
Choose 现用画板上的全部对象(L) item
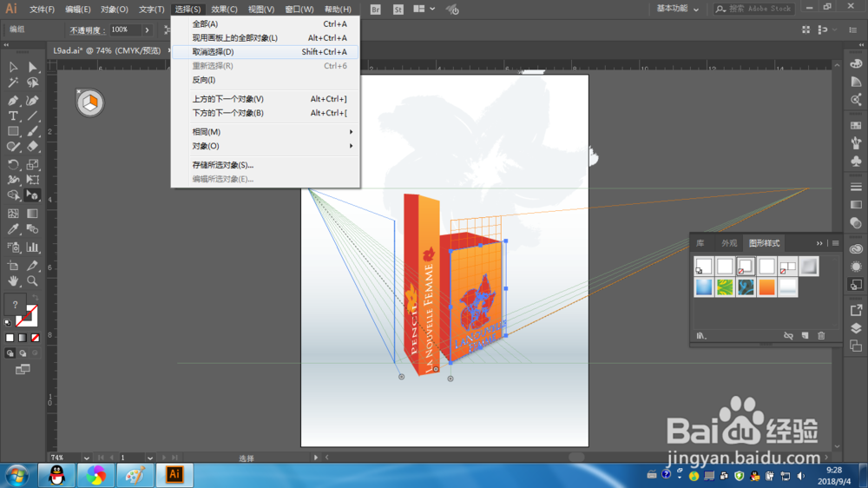265,37
